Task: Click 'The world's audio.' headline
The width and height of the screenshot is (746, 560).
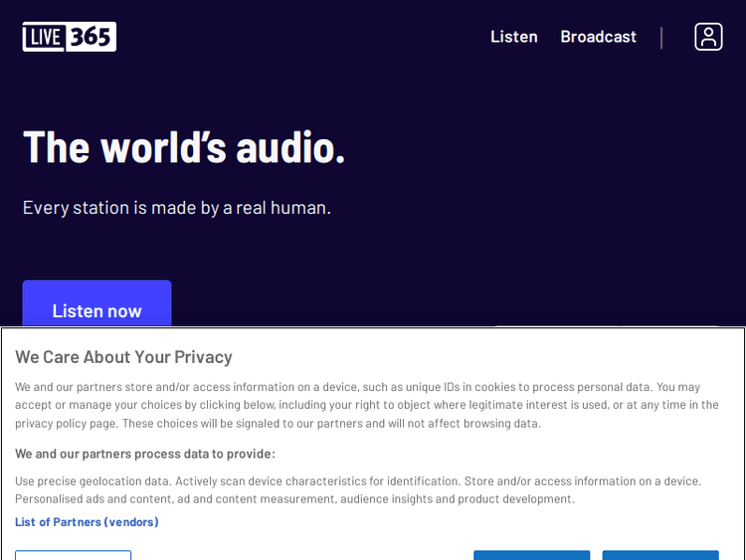Action: (x=184, y=146)
